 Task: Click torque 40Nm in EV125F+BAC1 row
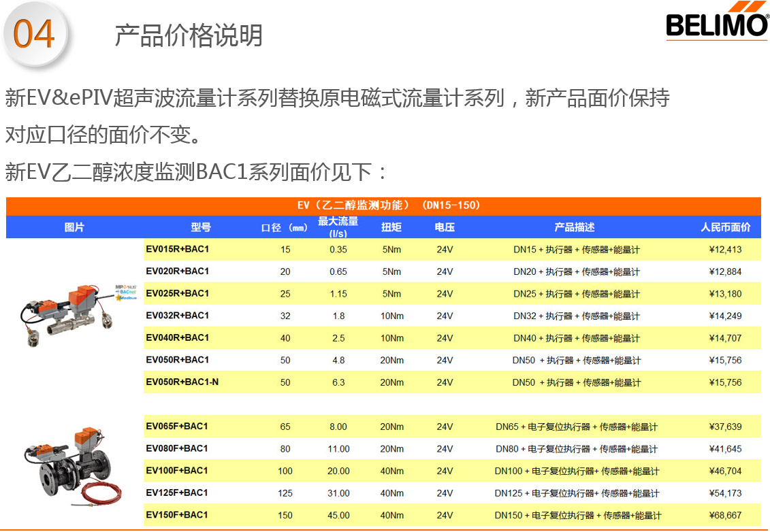click(392, 493)
